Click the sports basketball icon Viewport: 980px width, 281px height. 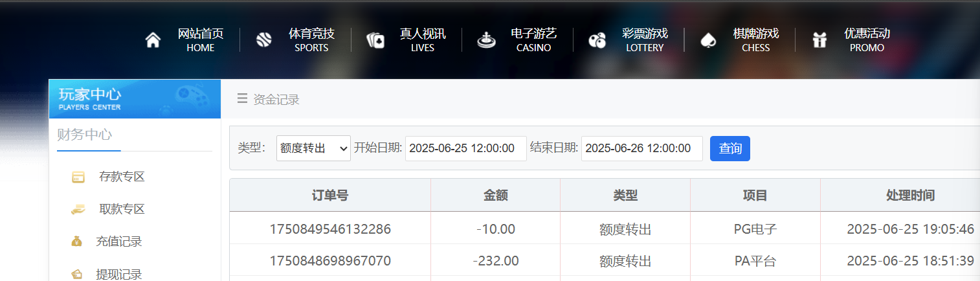(x=264, y=40)
